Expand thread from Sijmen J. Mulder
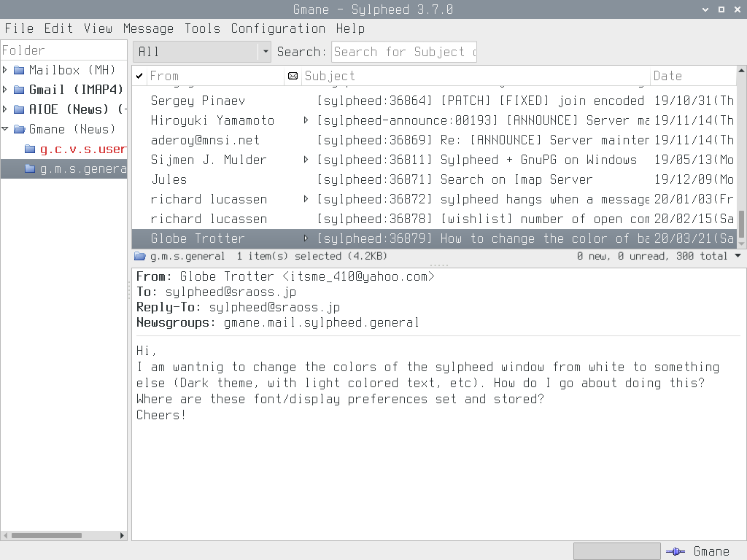This screenshot has height=560, width=747. tap(306, 160)
